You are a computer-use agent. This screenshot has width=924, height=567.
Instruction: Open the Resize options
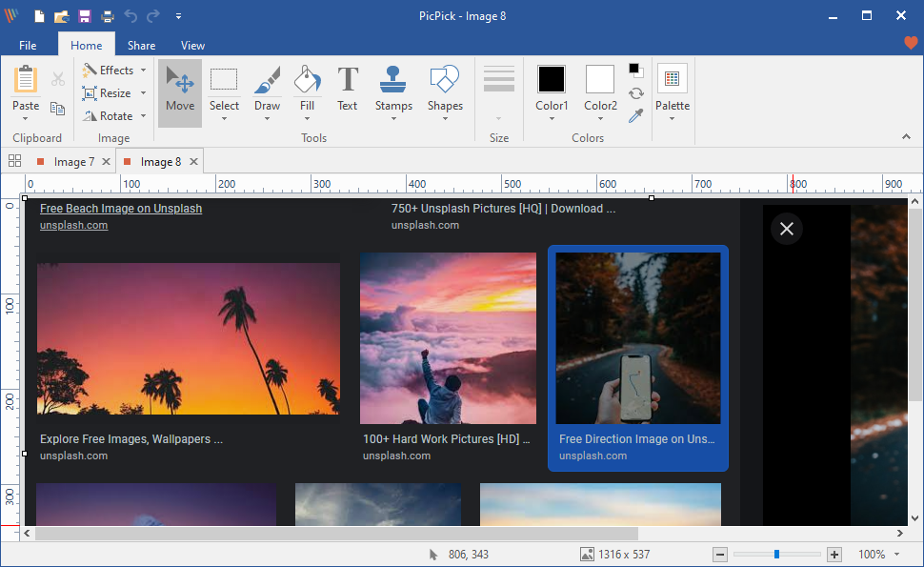point(114,93)
